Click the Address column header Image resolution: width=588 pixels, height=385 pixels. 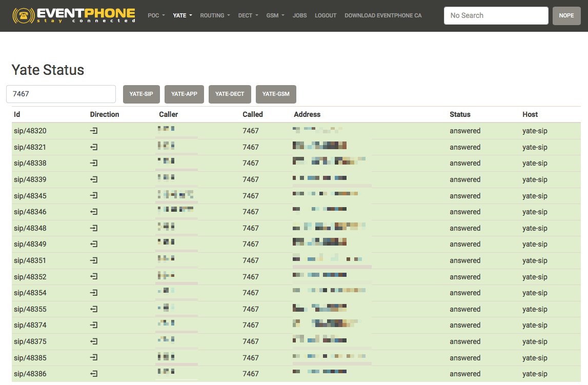307,114
